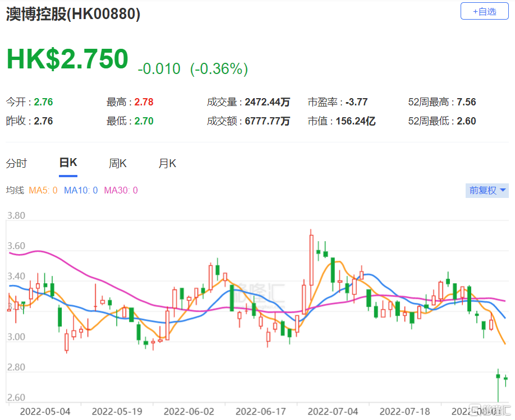Click the final green candlestick of the chart

(505, 380)
